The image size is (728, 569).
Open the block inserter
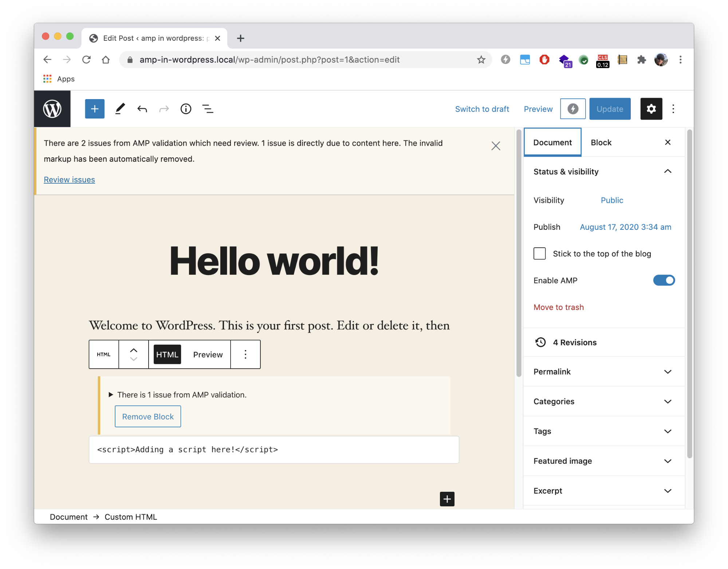click(x=94, y=109)
